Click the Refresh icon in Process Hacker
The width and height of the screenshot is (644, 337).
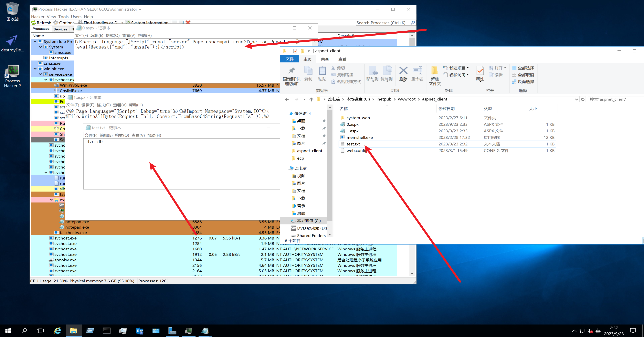tap(34, 23)
